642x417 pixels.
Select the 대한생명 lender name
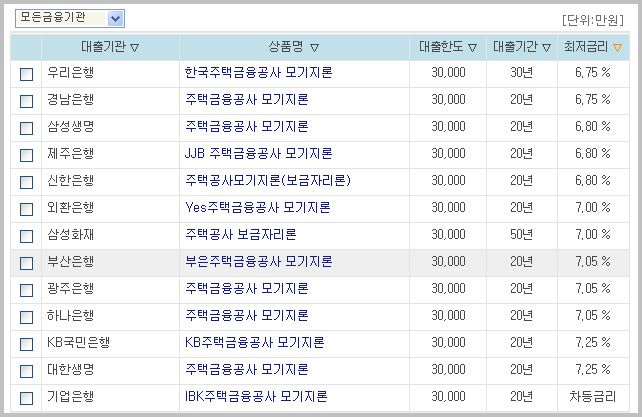click(70, 370)
